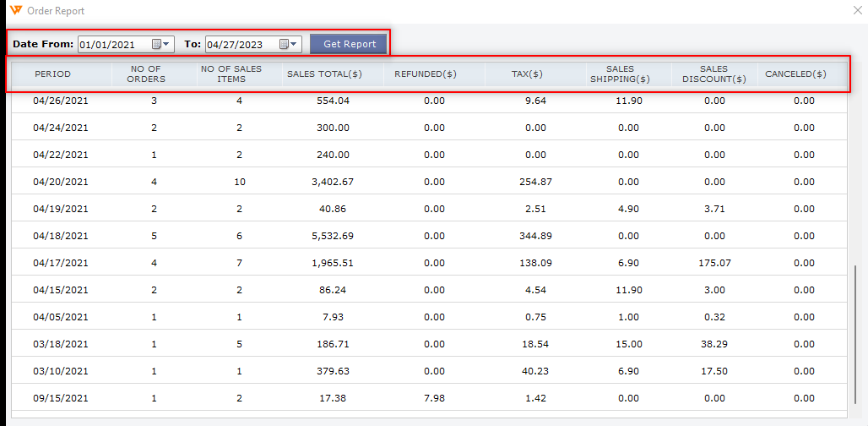Screen dimensions: 868x426
Task: Click the tax value 18.54
Action: [x=536, y=344]
